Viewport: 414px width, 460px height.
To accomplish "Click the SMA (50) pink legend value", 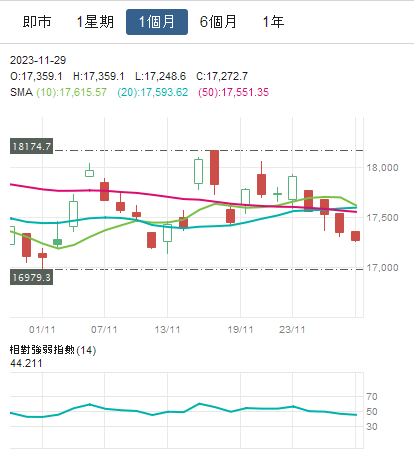I will click(x=233, y=92).
